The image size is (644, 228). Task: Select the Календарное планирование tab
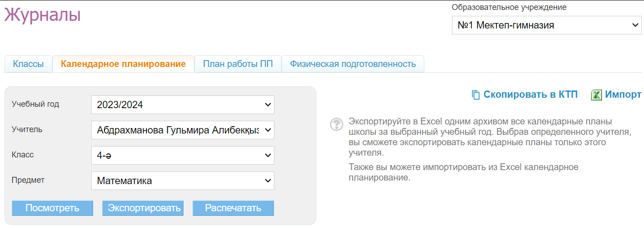[x=123, y=64]
